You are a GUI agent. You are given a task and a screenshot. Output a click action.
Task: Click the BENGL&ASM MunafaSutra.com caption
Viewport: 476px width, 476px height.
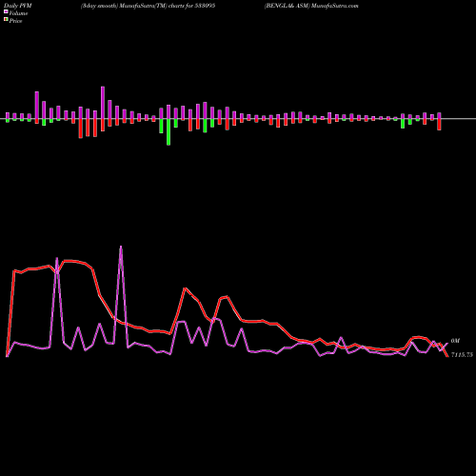pyautogui.click(x=311, y=6)
